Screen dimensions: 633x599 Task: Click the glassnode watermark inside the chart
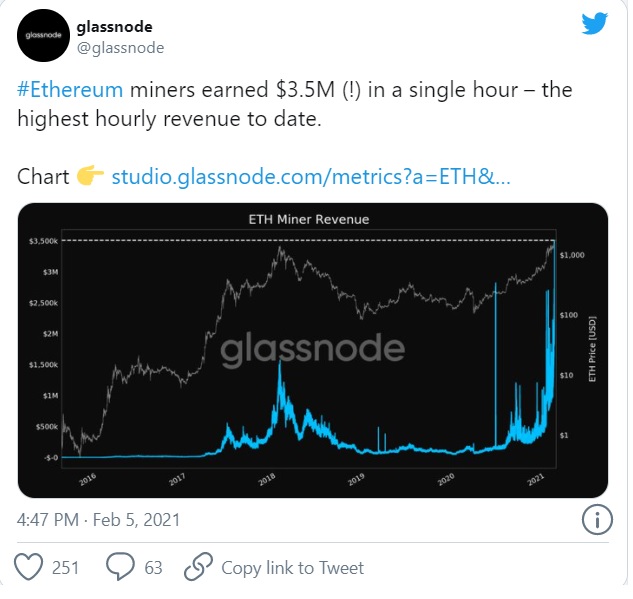point(312,349)
